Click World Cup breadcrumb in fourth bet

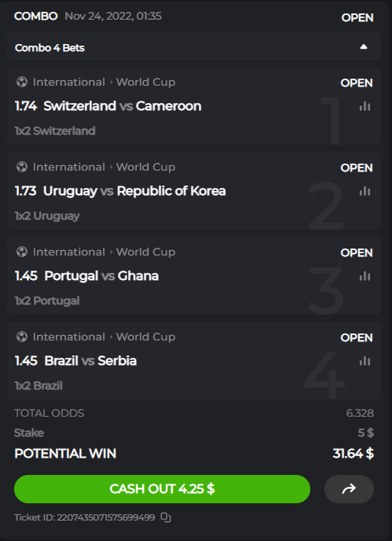click(x=145, y=337)
